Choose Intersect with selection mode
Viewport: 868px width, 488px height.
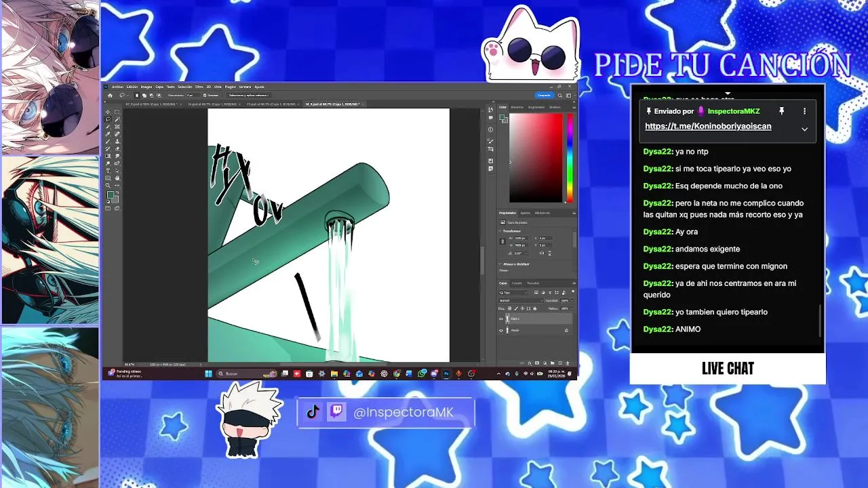pyautogui.click(x=159, y=96)
